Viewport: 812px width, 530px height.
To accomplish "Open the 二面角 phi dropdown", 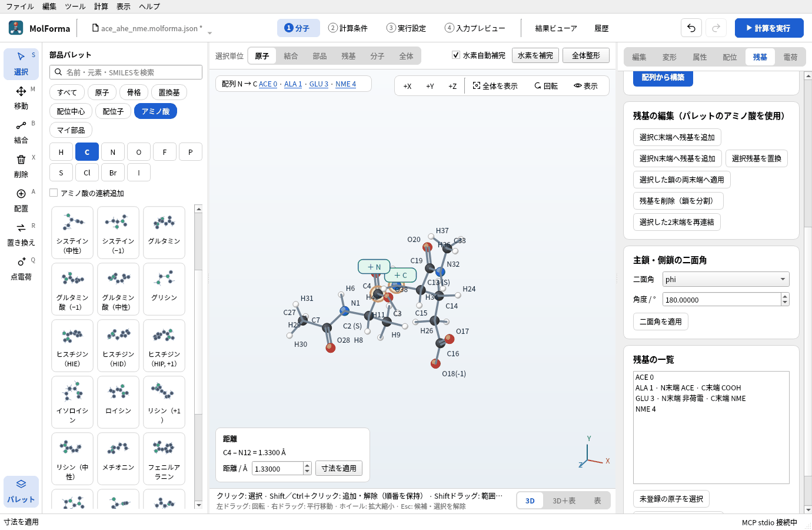I will [x=726, y=279].
